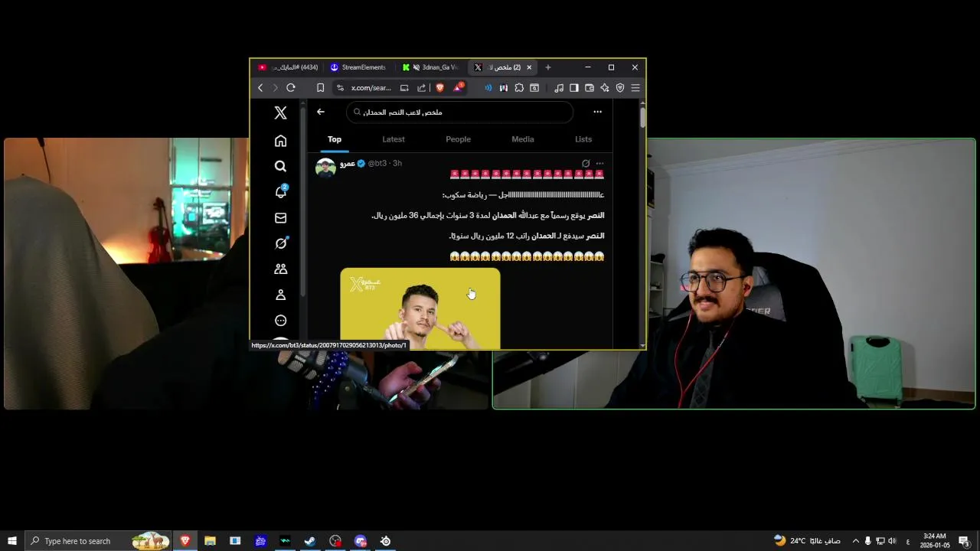Open search settings three-dot menu
Screen dimensions: 980x551
coord(597,112)
